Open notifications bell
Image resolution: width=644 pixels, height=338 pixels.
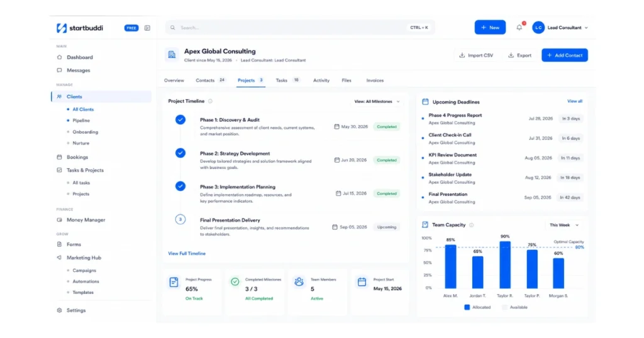tap(519, 28)
